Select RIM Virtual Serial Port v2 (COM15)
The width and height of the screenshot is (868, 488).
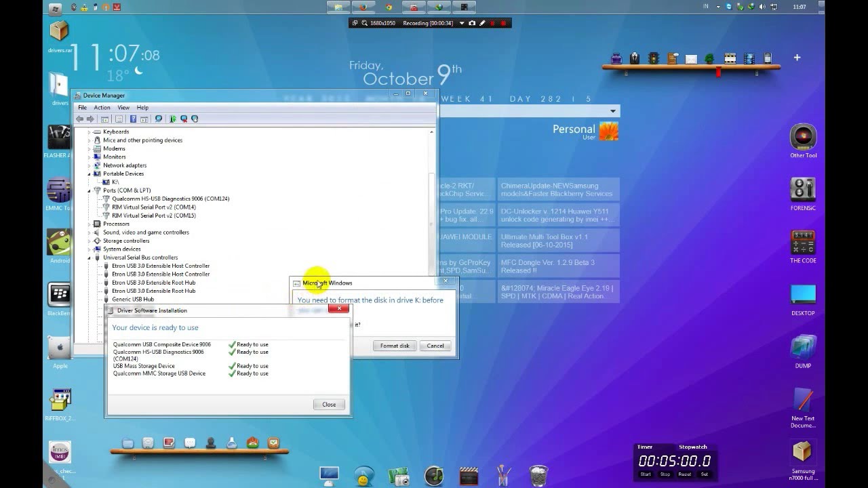[x=154, y=216]
